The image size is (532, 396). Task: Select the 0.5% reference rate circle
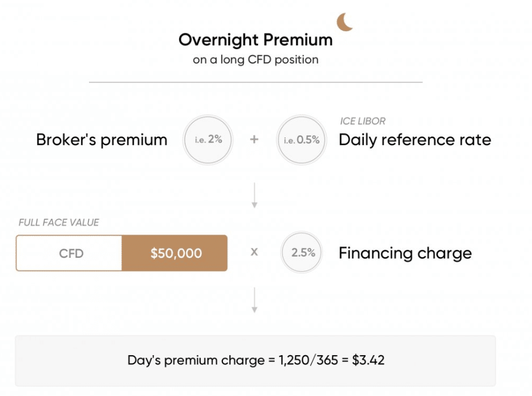tap(301, 140)
